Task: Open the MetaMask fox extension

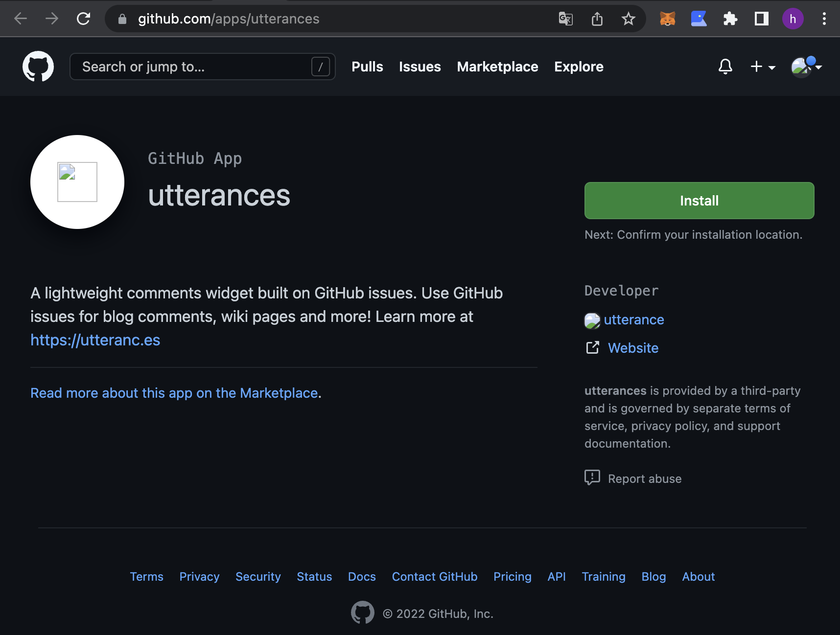Action: click(667, 19)
